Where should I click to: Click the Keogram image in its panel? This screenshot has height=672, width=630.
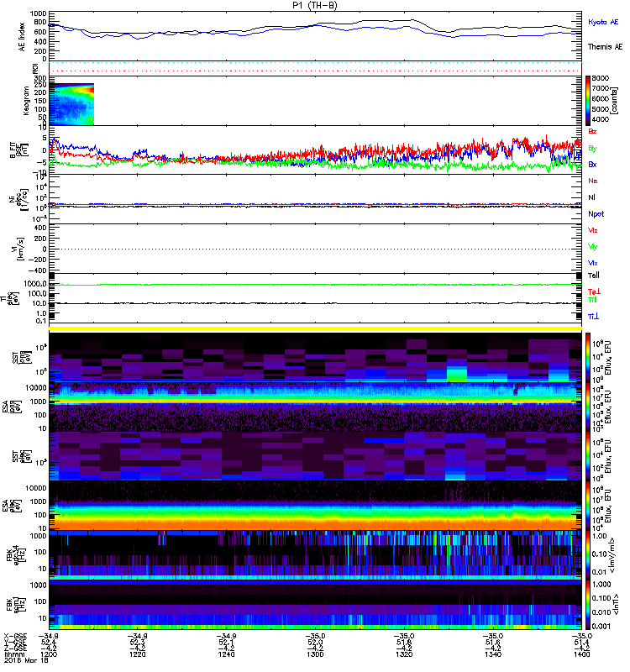click(x=71, y=104)
